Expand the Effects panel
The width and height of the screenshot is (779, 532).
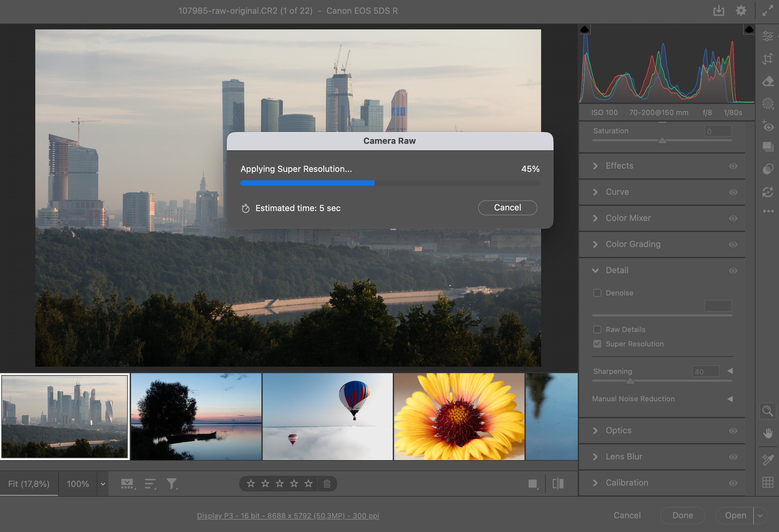click(595, 166)
